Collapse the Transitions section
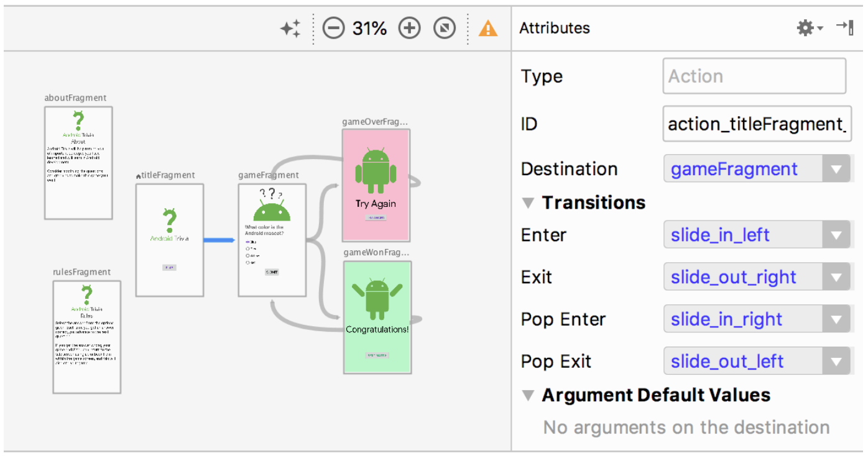The width and height of the screenshot is (868, 456). pos(529,203)
